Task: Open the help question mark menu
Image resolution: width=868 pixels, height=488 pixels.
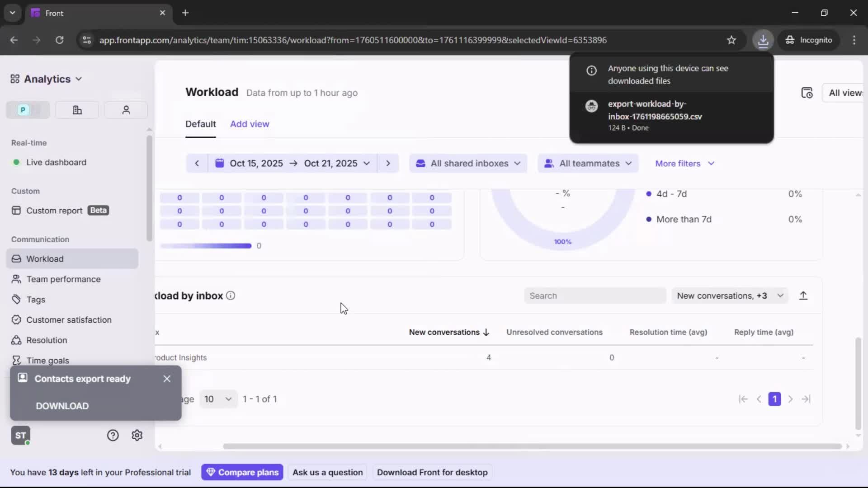Action: (112, 435)
